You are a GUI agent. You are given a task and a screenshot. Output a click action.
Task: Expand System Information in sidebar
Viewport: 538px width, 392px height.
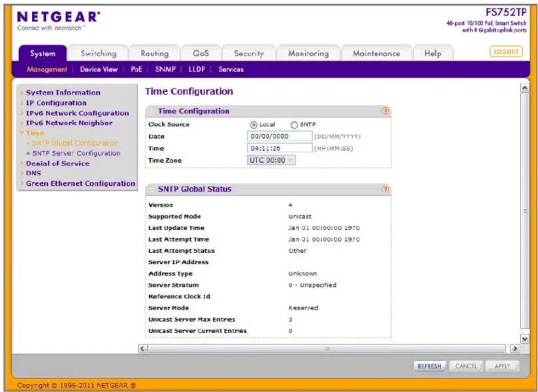click(63, 92)
